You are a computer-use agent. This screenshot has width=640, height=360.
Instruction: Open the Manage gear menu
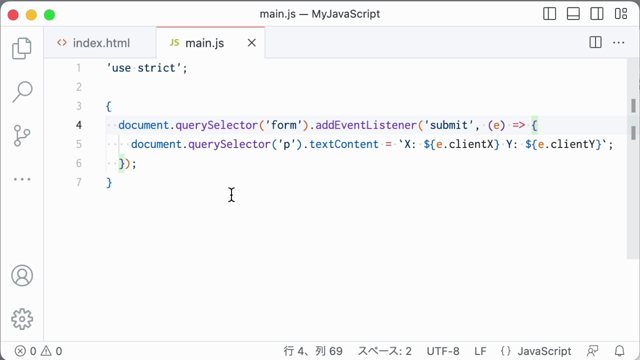22,319
